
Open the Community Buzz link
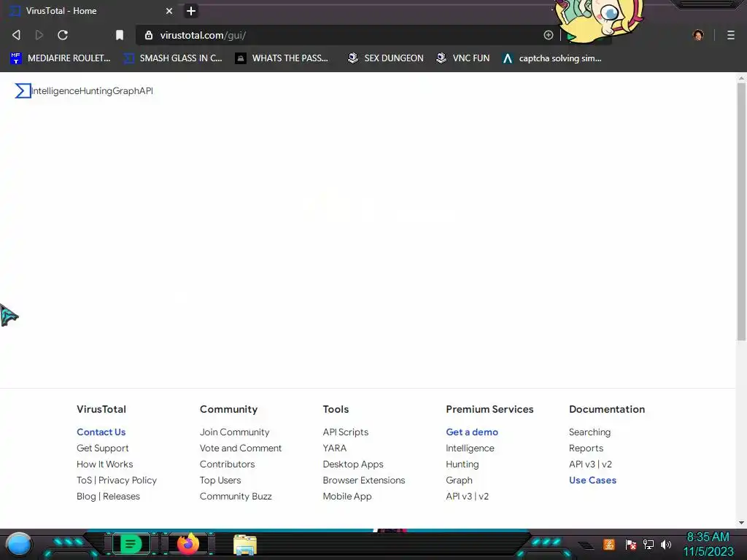tap(236, 496)
